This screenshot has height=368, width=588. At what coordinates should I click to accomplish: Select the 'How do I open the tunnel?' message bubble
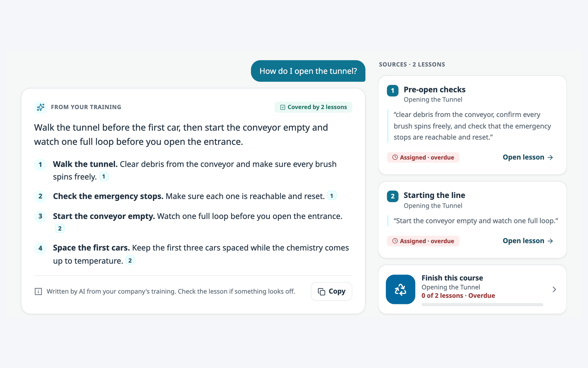click(x=308, y=71)
